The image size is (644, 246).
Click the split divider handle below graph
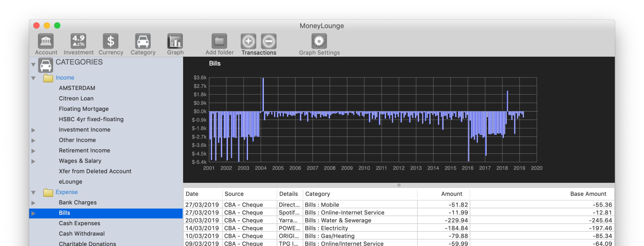(399, 185)
